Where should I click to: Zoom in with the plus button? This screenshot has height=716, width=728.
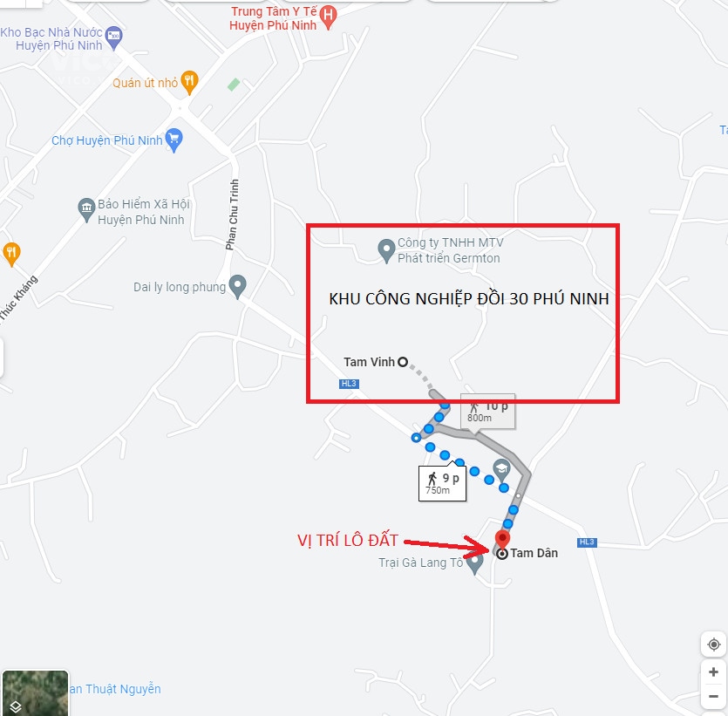coord(713,672)
